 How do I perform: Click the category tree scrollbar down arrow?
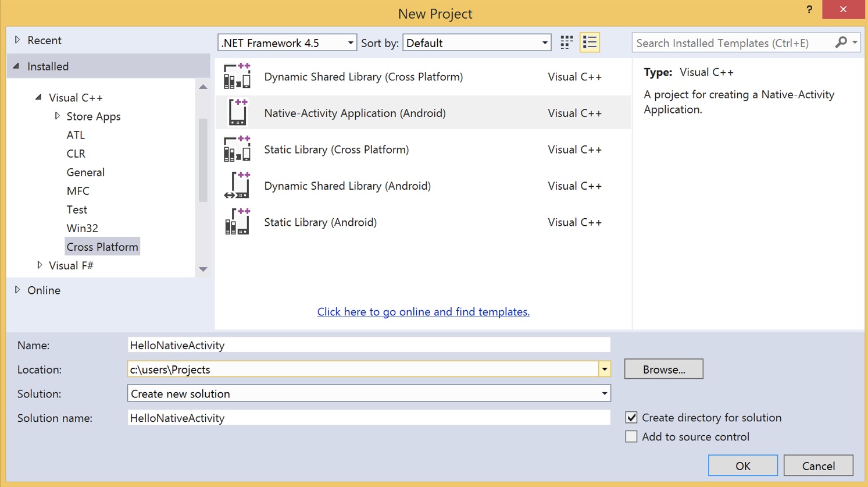coord(203,269)
